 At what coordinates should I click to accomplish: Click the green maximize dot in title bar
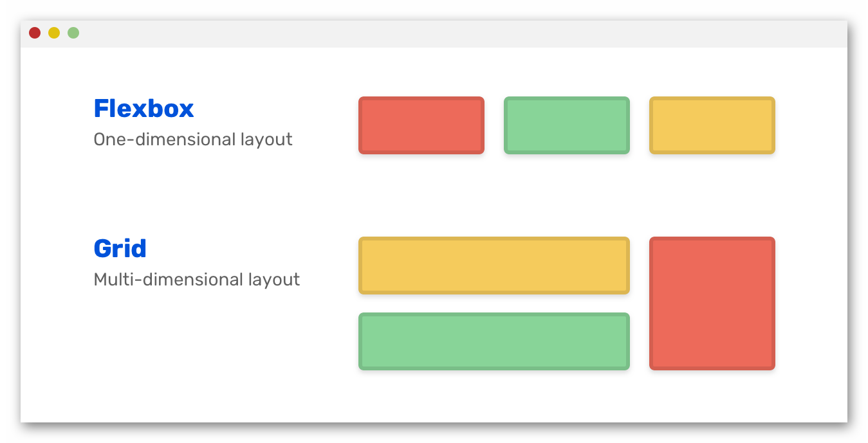(x=73, y=33)
